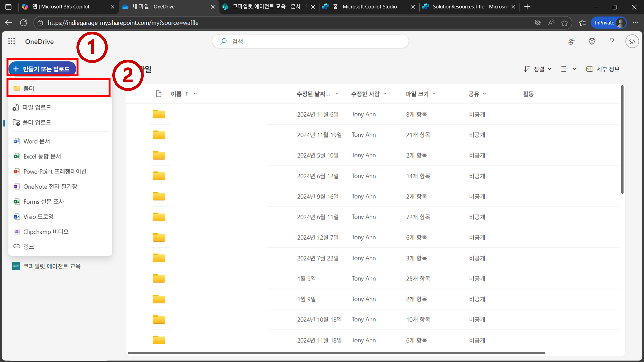Click the settings gear icon
Screen dimensions: 644x362
coord(592,41)
